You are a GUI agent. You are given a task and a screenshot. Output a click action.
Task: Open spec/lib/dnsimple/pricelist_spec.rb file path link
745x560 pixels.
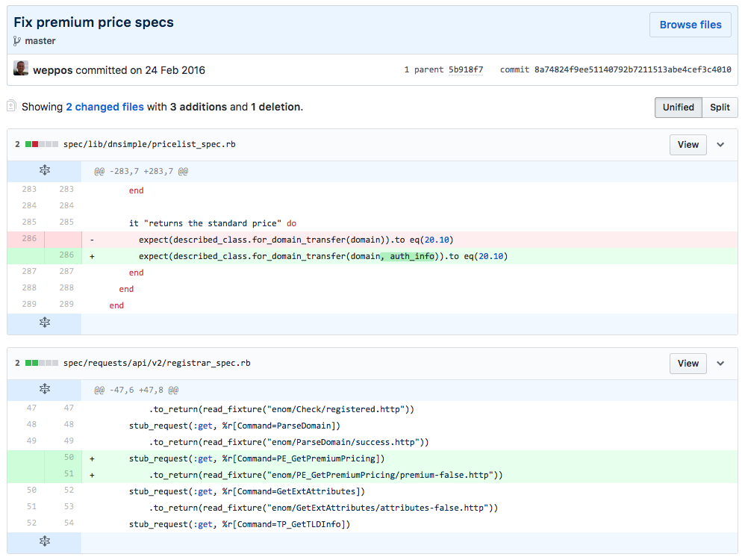click(149, 144)
